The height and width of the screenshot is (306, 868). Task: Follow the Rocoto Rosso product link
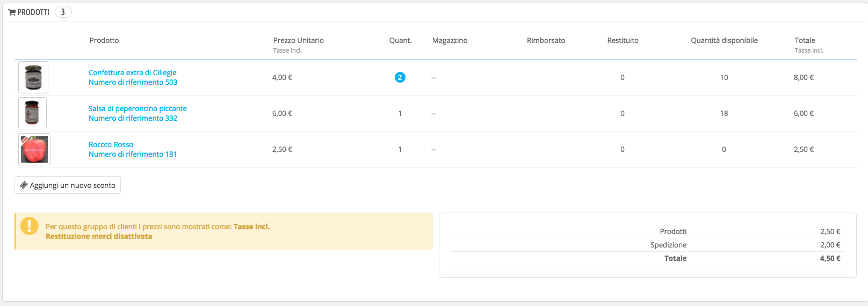[x=111, y=144]
